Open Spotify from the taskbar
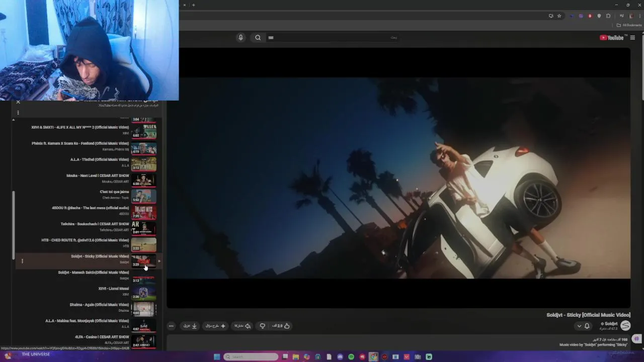The height and width of the screenshot is (362, 644). click(351, 357)
